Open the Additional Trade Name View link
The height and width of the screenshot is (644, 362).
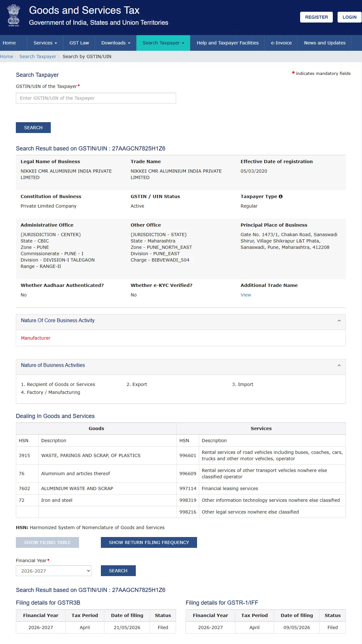[x=246, y=295]
